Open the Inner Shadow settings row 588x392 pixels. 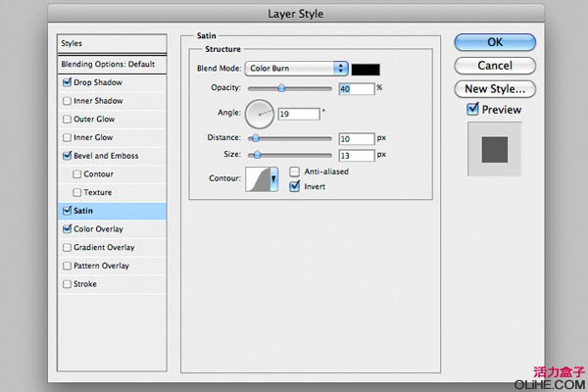pos(112,101)
